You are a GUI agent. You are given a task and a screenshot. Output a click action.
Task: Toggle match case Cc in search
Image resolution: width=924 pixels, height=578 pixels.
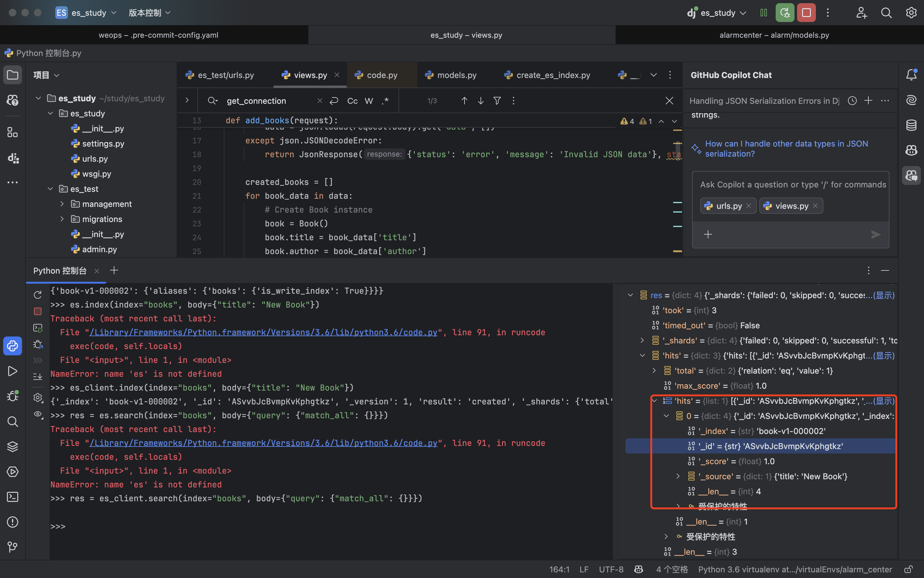click(352, 101)
